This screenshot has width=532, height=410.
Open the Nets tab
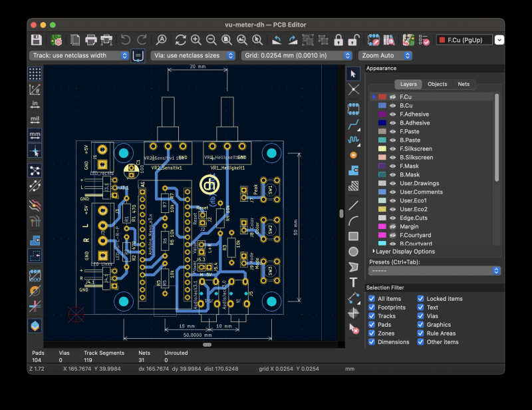464,85
